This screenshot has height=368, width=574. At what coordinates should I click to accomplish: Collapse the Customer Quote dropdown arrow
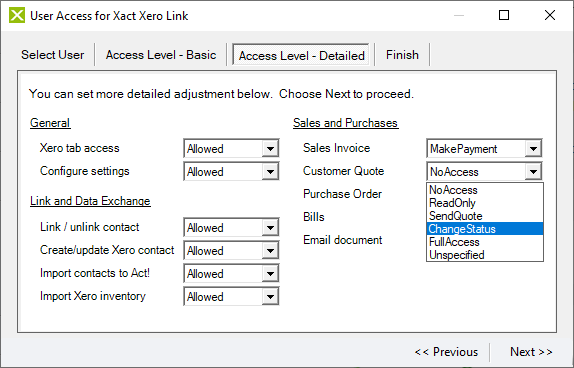[x=533, y=171]
